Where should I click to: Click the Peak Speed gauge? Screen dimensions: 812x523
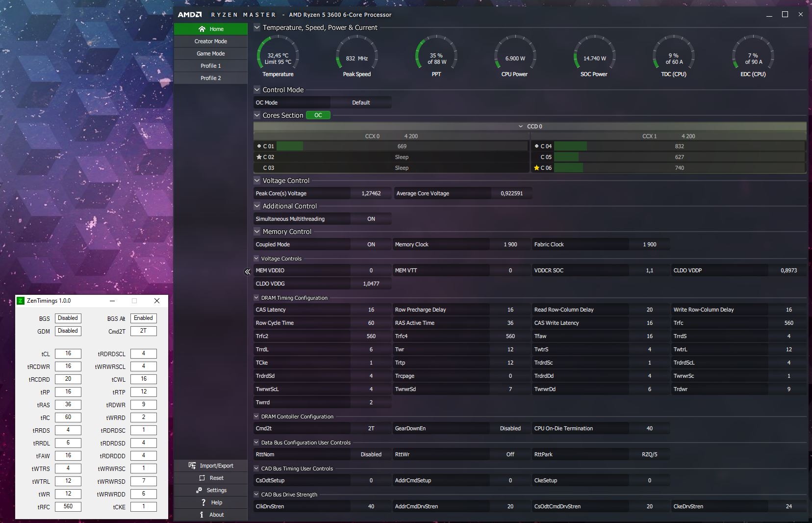click(x=357, y=56)
